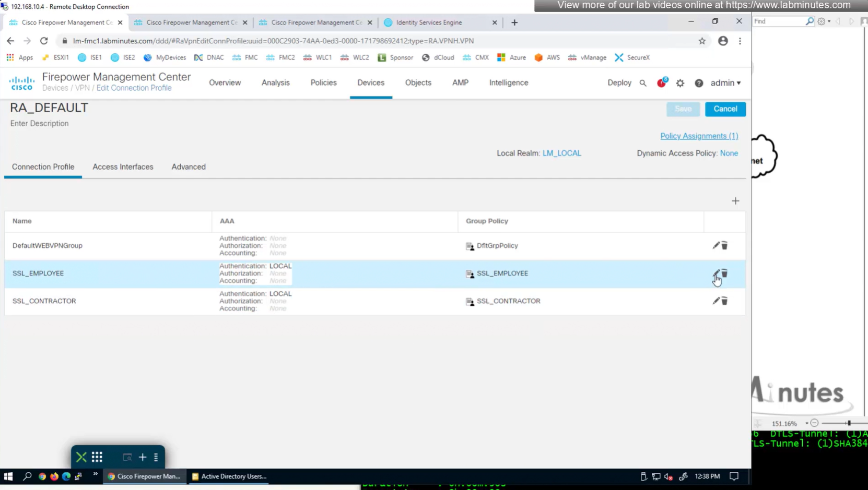Click the LM_LOCAL local realm link
The width and height of the screenshot is (868, 490).
(x=561, y=153)
